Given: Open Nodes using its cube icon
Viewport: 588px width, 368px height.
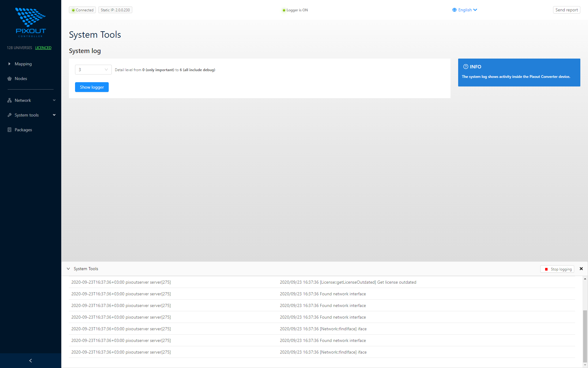Looking at the screenshot, I should (9, 79).
